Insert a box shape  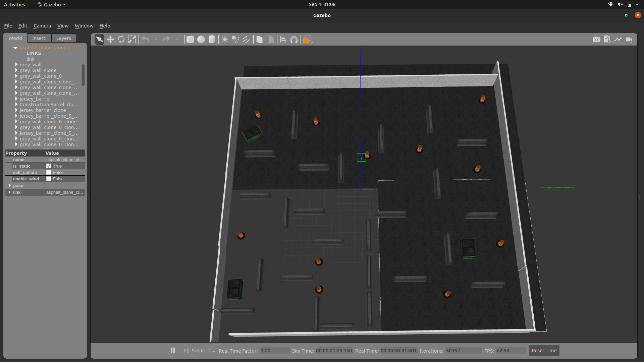[x=190, y=40]
